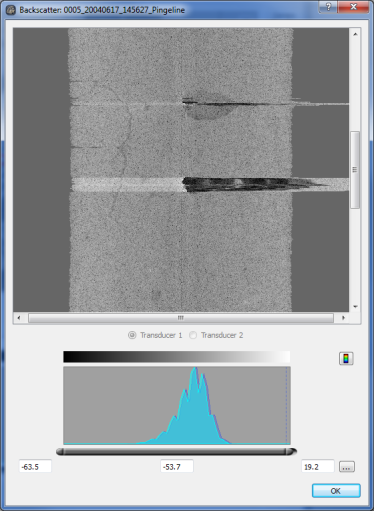Click the right handle of the range slider

point(291,452)
